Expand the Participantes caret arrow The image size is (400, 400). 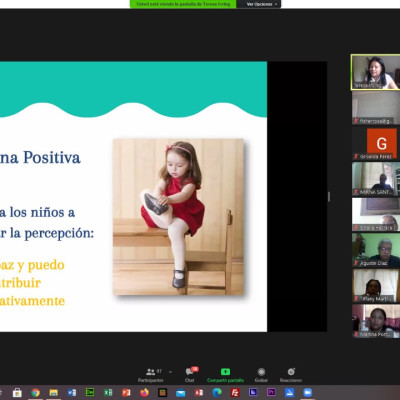(x=170, y=371)
